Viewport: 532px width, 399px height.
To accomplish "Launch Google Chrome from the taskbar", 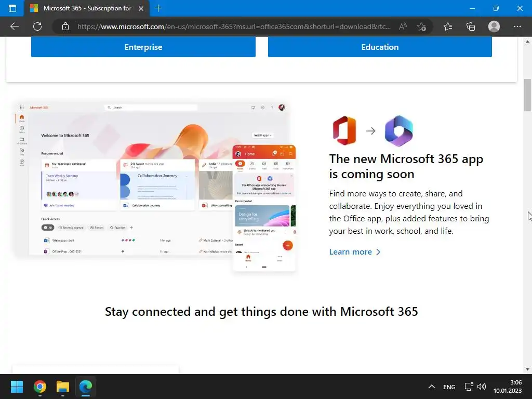I will [39, 387].
